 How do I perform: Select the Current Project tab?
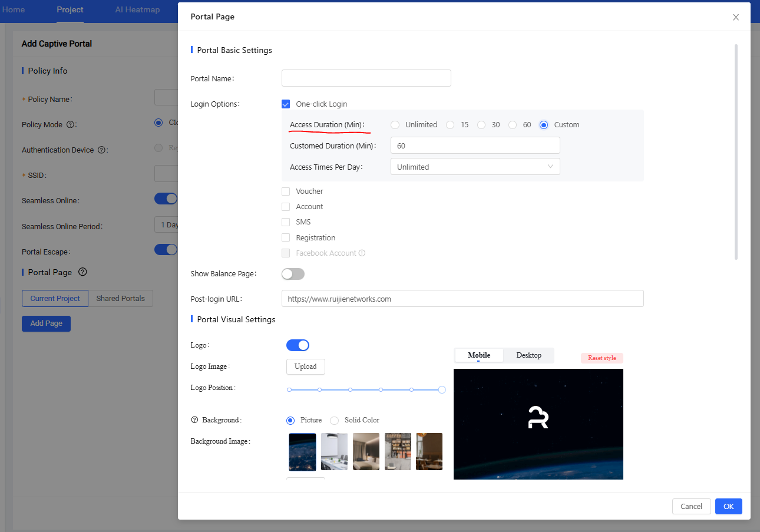point(55,299)
